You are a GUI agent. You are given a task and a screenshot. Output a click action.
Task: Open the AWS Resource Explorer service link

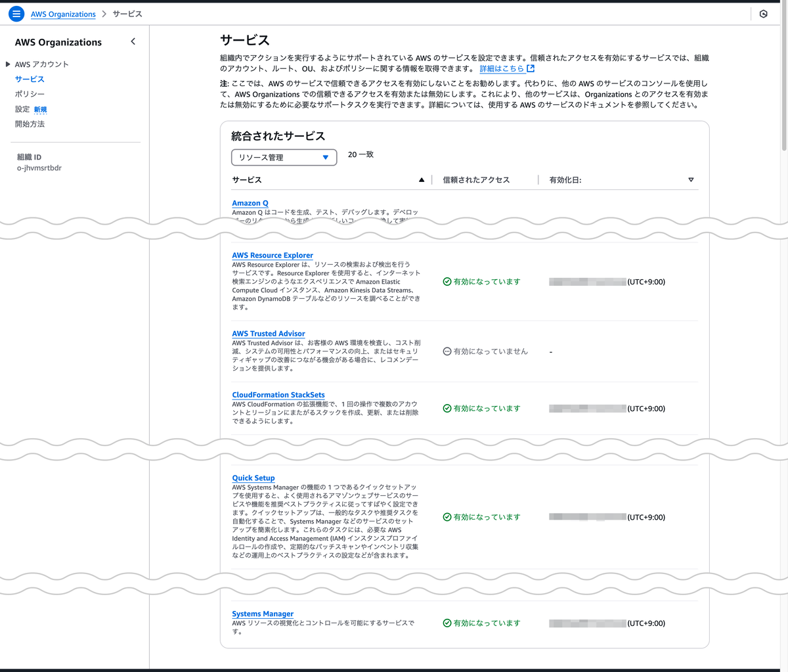coord(273,256)
